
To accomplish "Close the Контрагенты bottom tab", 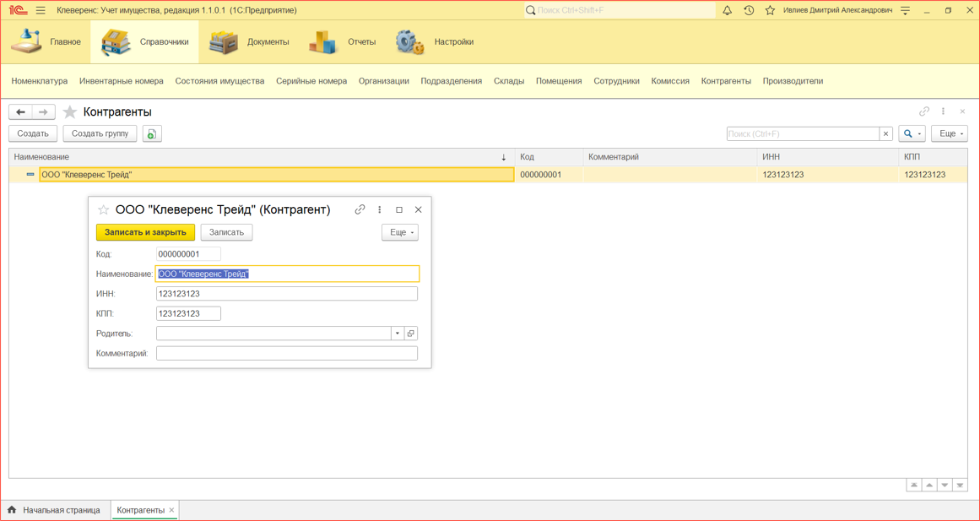I will tap(172, 510).
